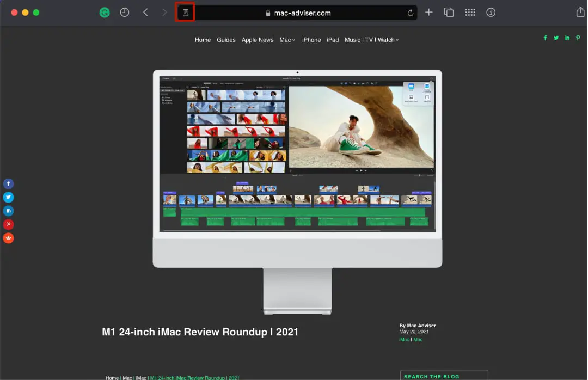Show browsing history clock icon

pos(125,13)
